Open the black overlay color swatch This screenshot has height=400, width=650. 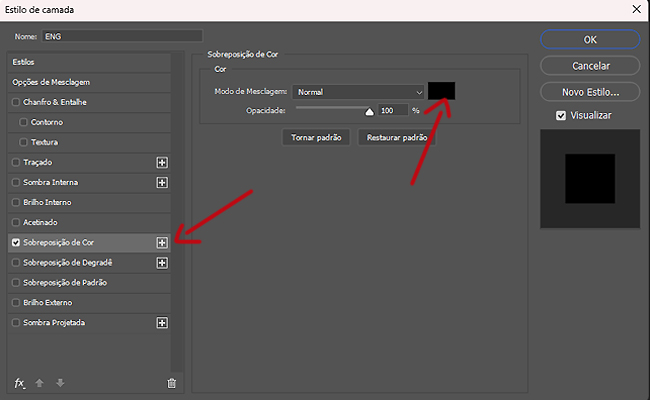441,91
